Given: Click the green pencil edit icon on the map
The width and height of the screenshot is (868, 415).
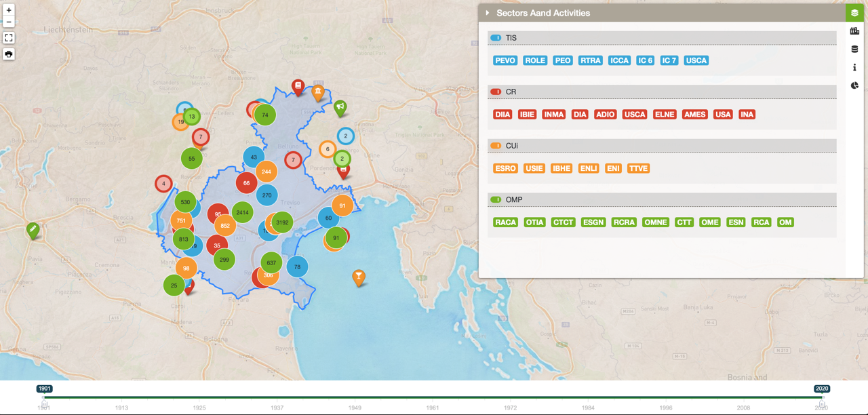Looking at the screenshot, I should coord(32,230).
